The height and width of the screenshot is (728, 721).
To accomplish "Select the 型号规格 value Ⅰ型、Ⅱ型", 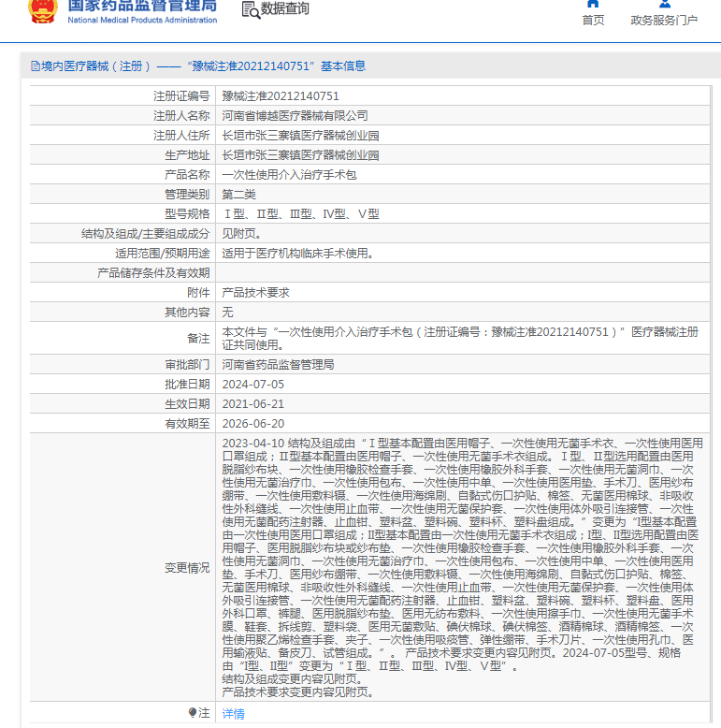I will [300, 214].
